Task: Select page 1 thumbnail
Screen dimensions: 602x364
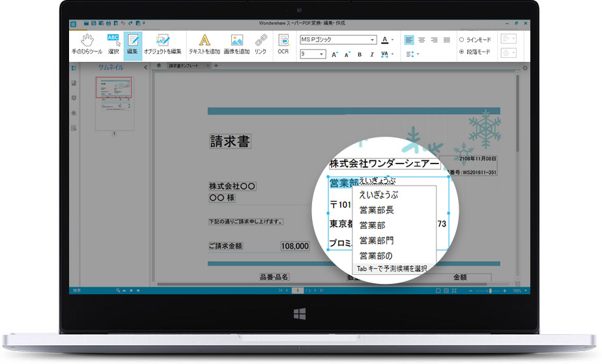Action: 114,104
